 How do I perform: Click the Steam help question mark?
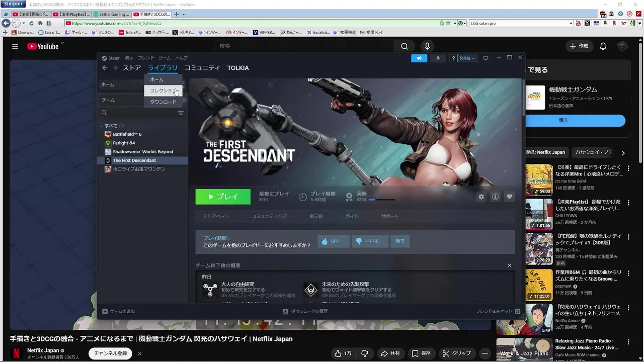tap(453, 58)
